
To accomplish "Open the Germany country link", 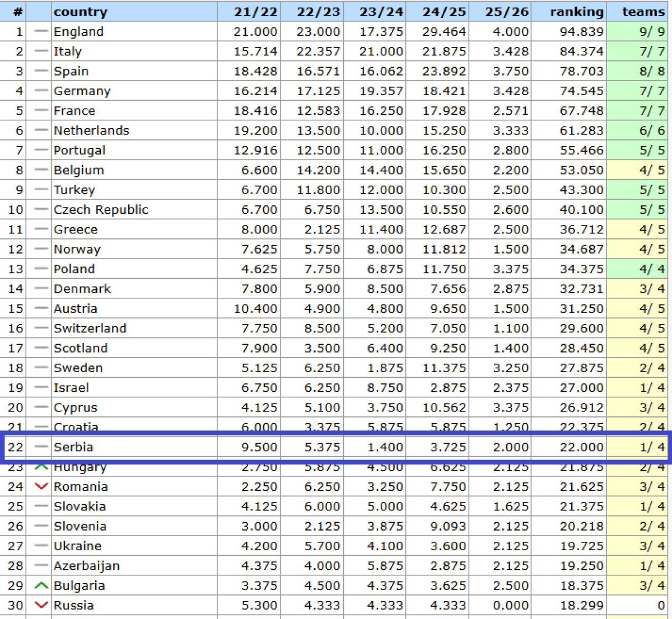I will pos(82,91).
